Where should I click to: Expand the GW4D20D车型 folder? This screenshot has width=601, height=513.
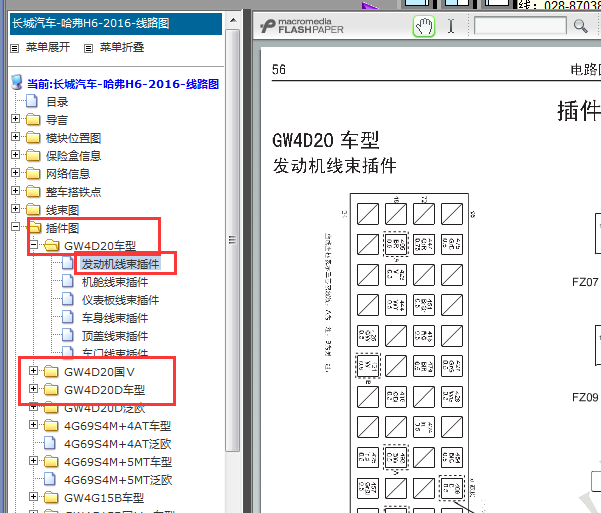tap(33, 388)
